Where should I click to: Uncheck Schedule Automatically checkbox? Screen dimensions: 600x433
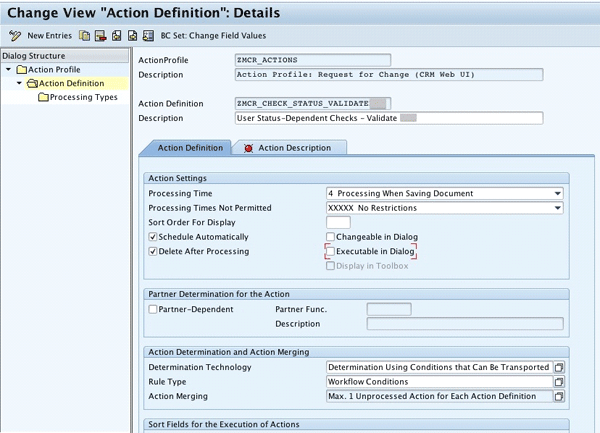[153, 237]
